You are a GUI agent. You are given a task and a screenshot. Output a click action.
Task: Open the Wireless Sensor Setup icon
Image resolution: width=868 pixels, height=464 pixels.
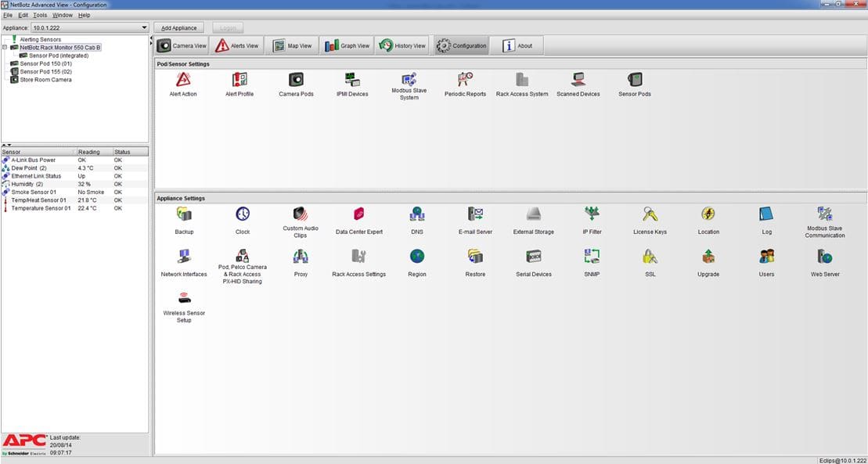tap(185, 298)
